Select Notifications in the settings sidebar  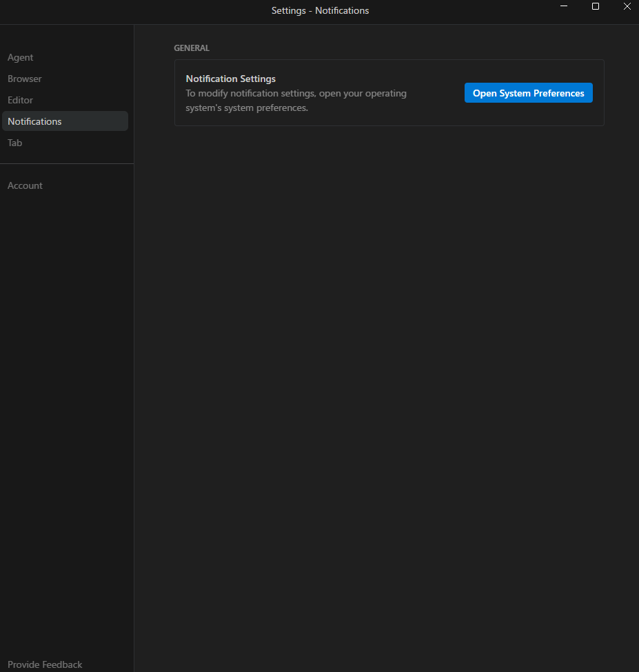(35, 121)
